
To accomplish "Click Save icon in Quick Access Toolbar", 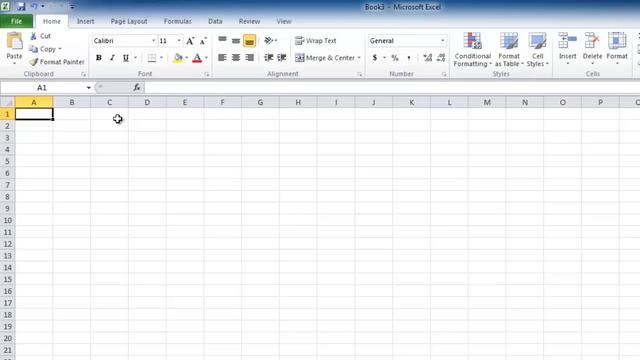I will pos(21,7).
